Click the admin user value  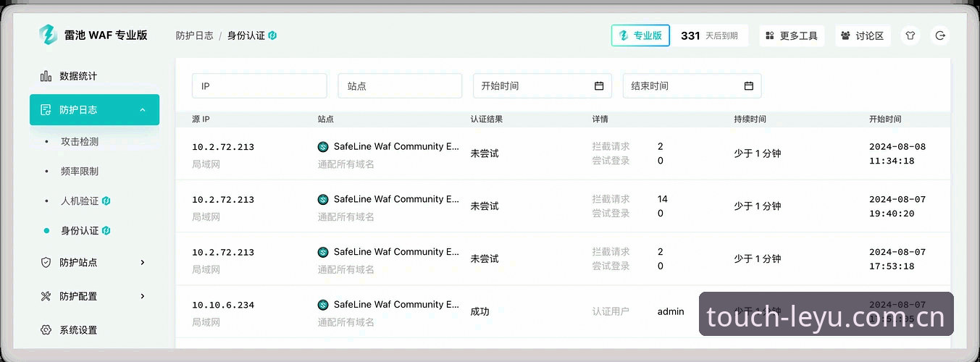pyautogui.click(x=671, y=311)
